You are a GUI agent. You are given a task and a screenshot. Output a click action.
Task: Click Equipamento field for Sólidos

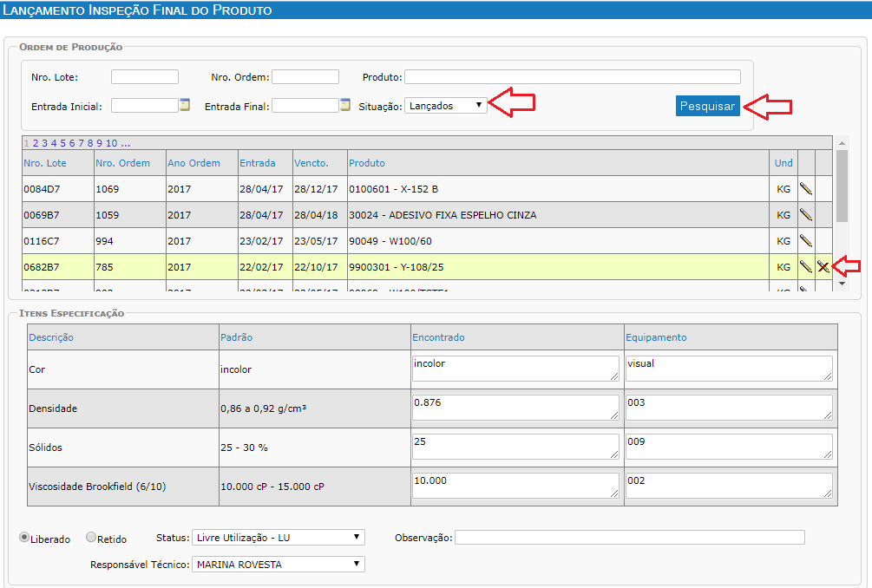point(729,447)
